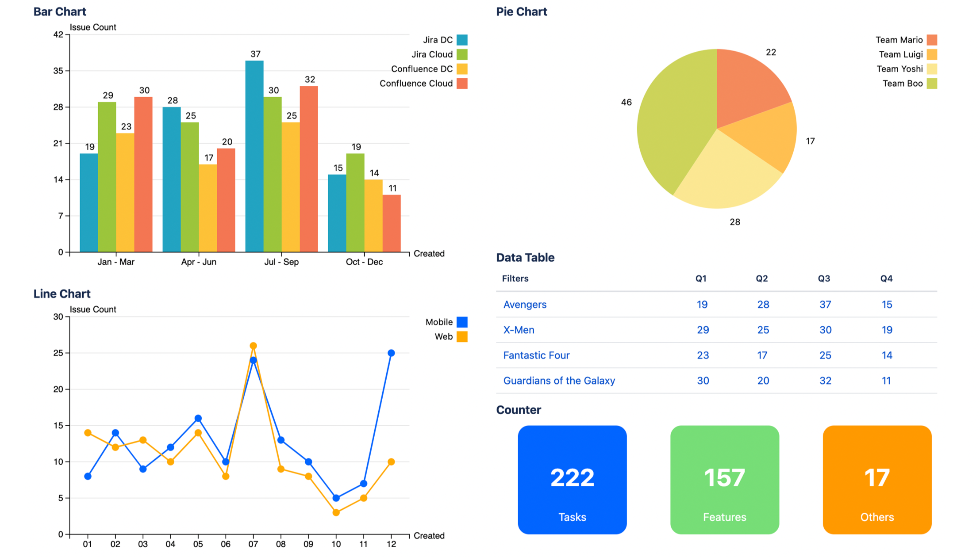This screenshot has height=557, width=980.
Task: Click the Jira DC bar valued 37
Action: pos(254,156)
